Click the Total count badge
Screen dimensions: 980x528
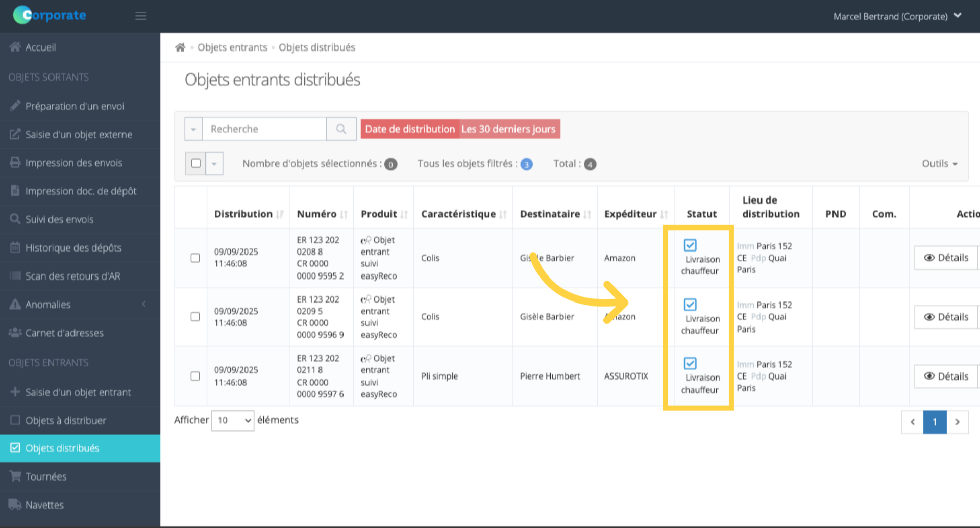(x=590, y=164)
